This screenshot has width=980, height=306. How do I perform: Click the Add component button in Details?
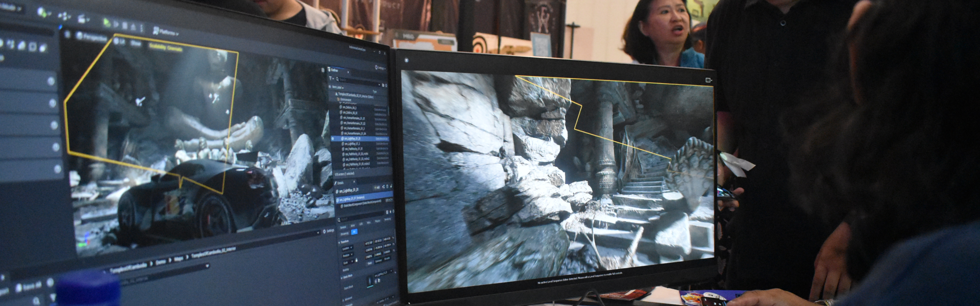click(377, 188)
